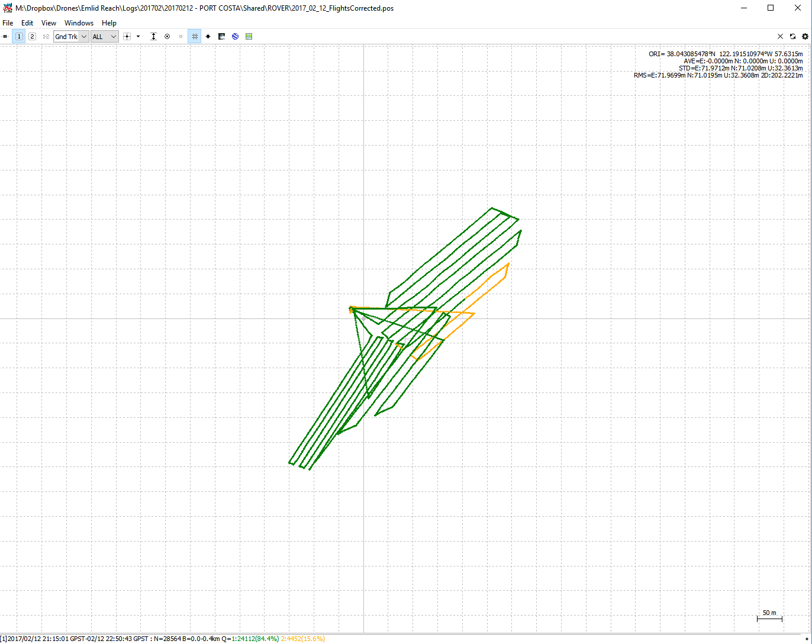
Task: Click the reload refresh arrows icon
Action: [x=792, y=37]
